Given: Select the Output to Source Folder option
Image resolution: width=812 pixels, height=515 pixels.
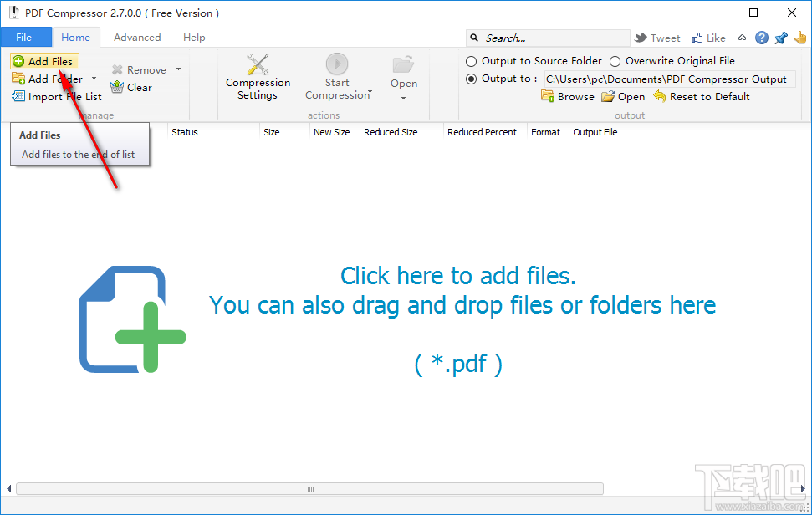Looking at the screenshot, I should 534,61.
